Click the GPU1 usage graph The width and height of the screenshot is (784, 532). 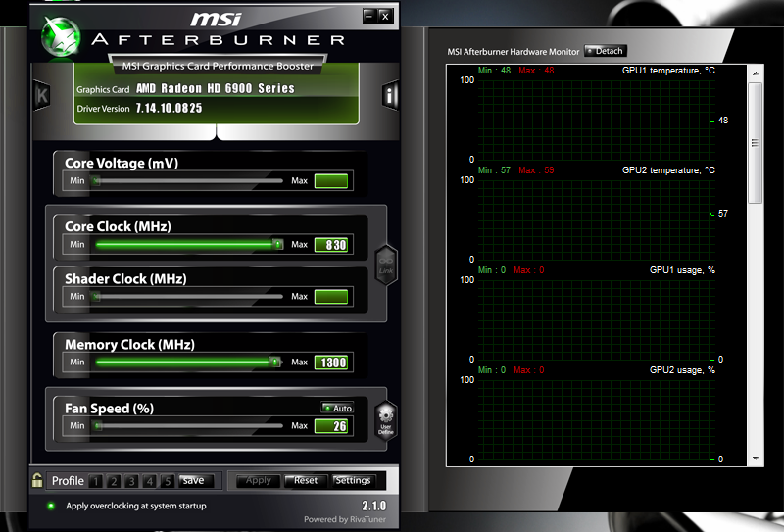click(x=596, y=319)
